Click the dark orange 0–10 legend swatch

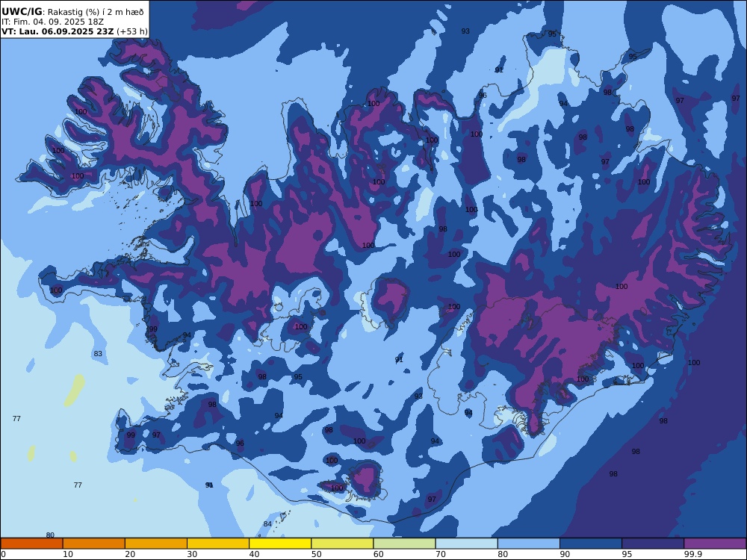click(32, 544)
